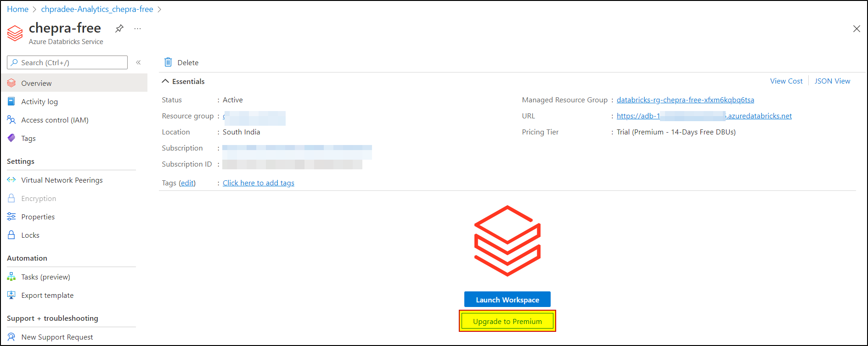Focus the Search (Ctrl+/) field
Image resolution: width=868 pixels, height=346 pixels.
point(67,62)
